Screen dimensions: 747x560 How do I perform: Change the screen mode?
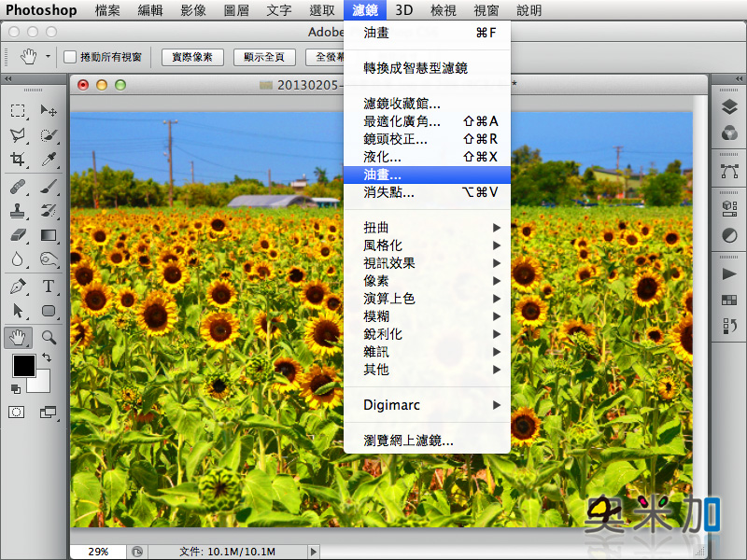click(49, 412)
